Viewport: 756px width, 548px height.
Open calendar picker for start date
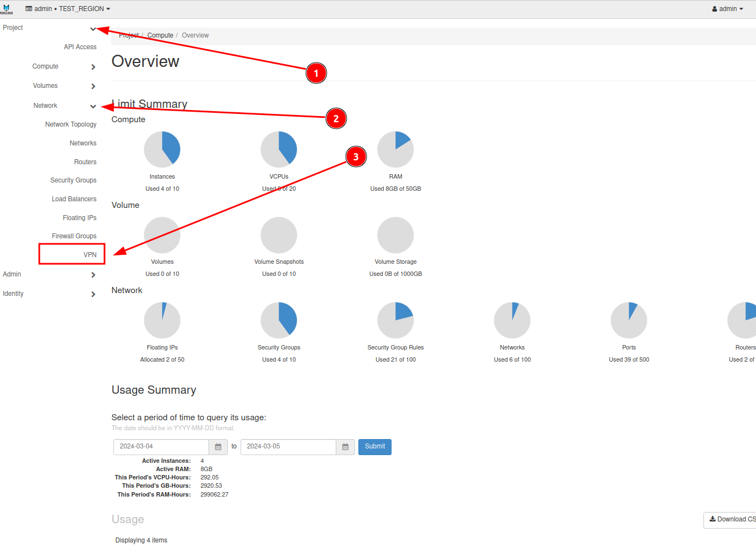point(218,447)
